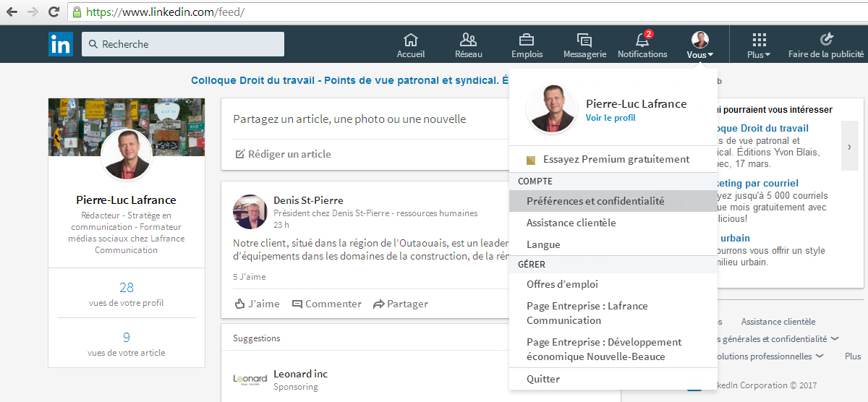Image resolution: width=868 pixels, height=402 pixels.
Task: Collapse the Vous profile dropdown
Action: click(700, 45)
